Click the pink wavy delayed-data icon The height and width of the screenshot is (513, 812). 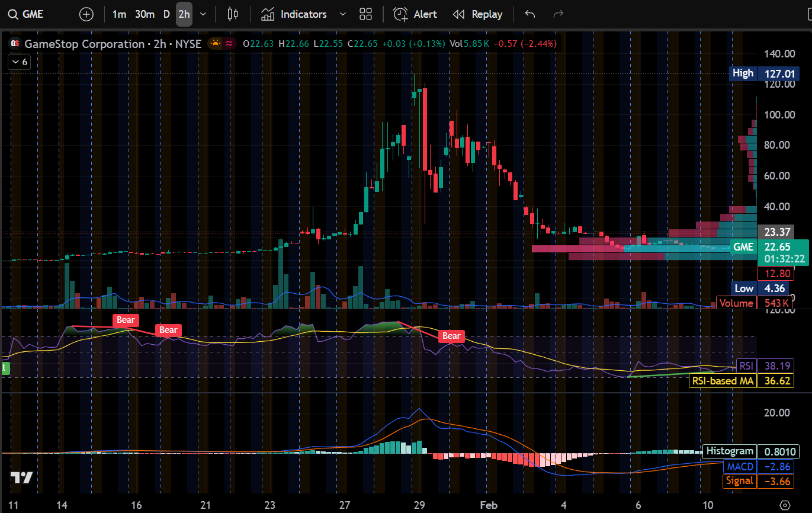229,43
